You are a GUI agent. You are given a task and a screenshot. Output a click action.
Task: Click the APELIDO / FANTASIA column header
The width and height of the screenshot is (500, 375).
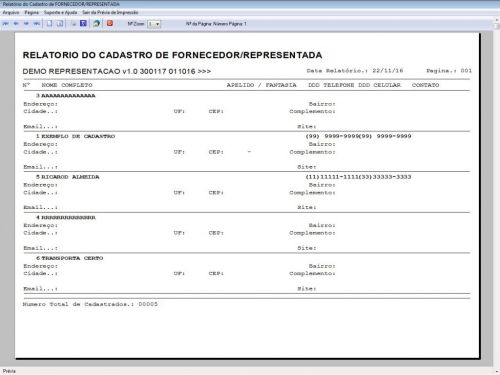tap(261, 85)
